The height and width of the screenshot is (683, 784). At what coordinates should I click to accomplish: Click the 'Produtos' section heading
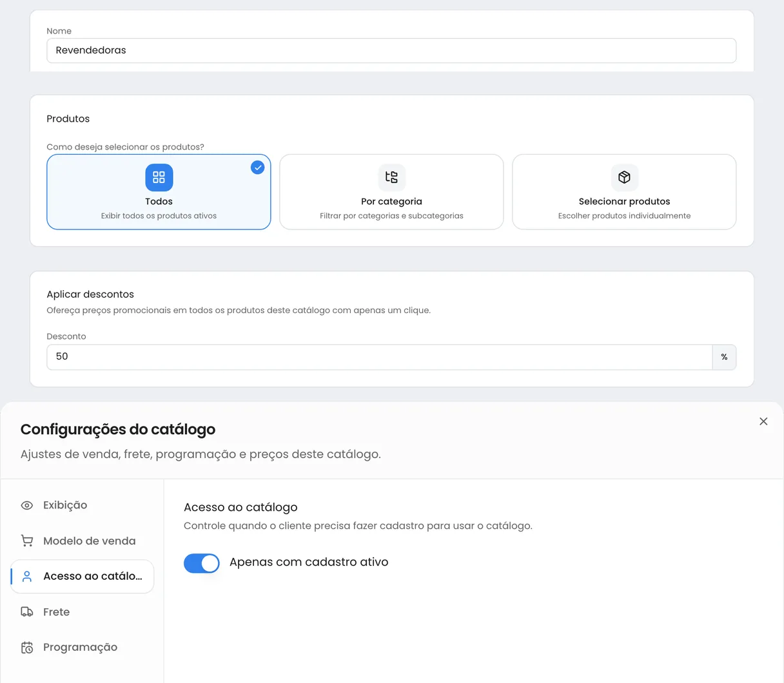(68, 119)
